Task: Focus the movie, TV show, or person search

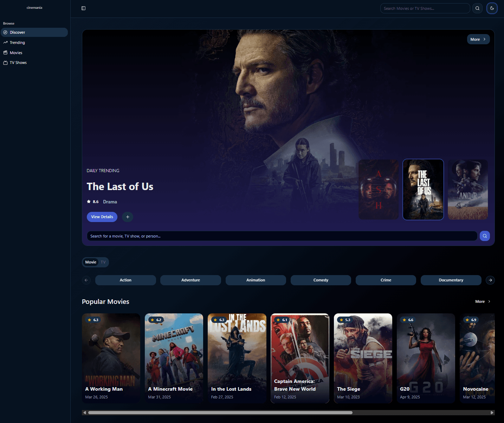Action: 282,236
